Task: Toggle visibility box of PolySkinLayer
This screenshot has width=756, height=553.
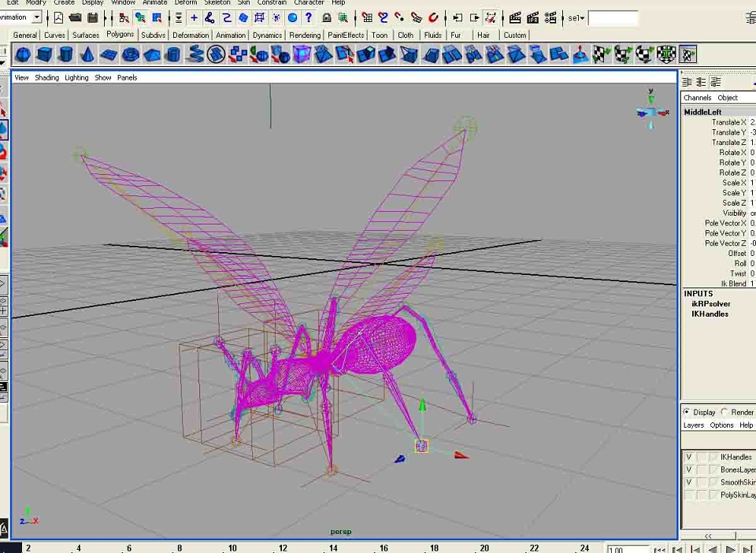Action: point(689,495)
